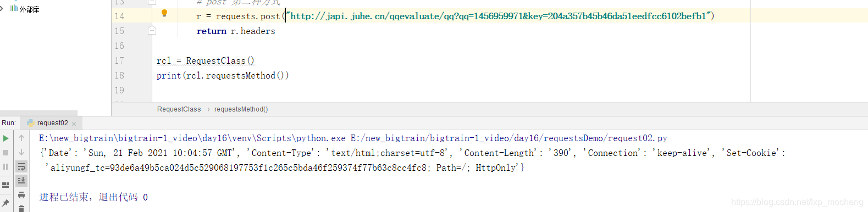This screenshot has height=212, width=868.
Task: Click the 'Content-Type' header in the output
Action: point(281,153)
